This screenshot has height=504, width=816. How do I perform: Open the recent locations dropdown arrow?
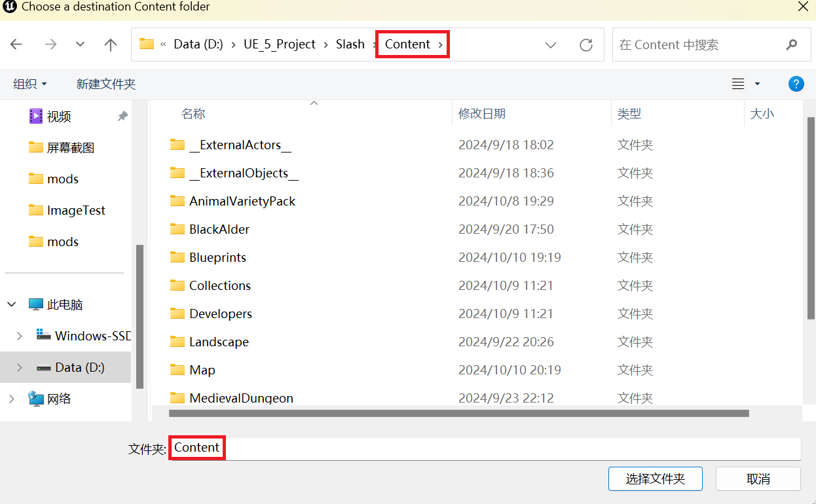[81, 45]
